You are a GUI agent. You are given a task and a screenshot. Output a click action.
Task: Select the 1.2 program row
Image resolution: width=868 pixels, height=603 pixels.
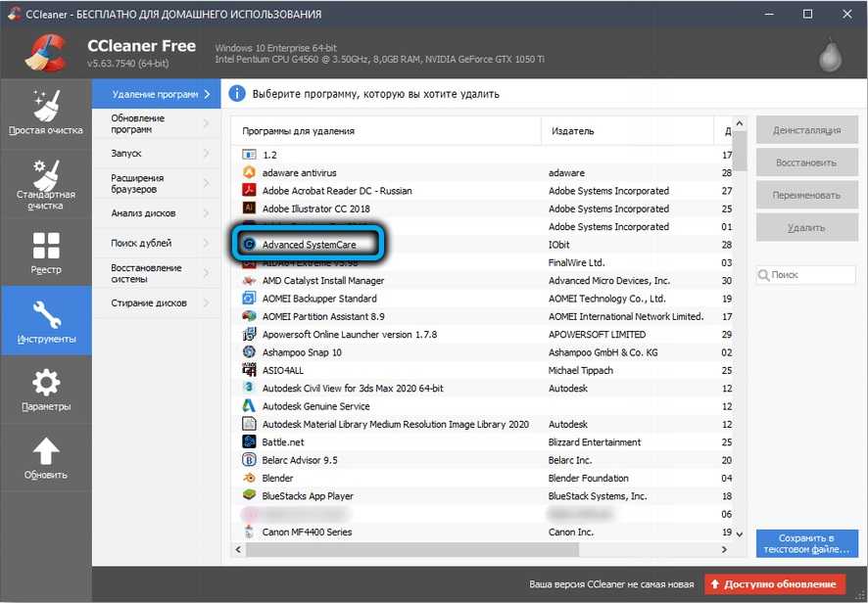pos(482,155)
